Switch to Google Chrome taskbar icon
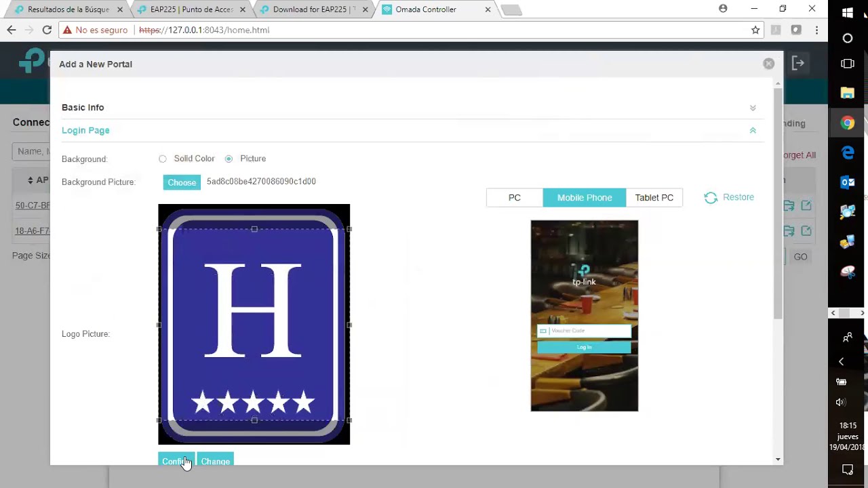Viewport: 868px width, 488px height. click(x=848, y=123)
